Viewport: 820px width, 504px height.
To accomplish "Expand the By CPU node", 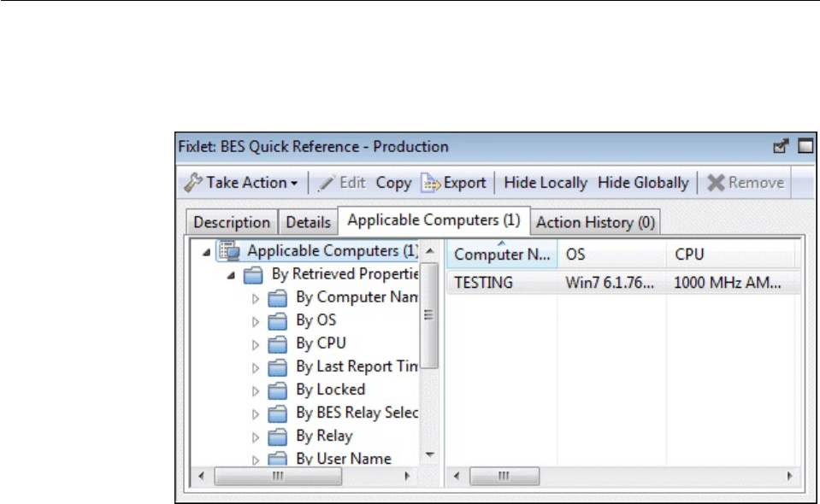I will click(x=256, y=345).
